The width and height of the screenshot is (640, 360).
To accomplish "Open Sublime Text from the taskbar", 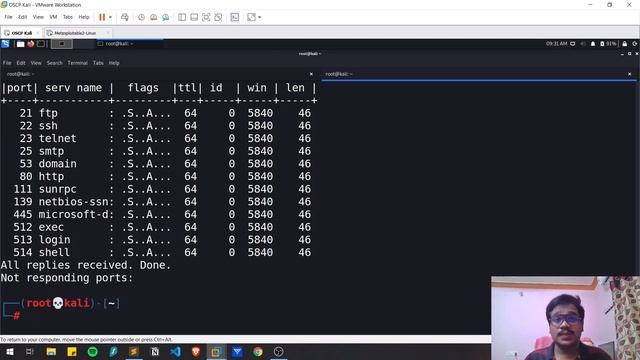I will click(134, 351).
